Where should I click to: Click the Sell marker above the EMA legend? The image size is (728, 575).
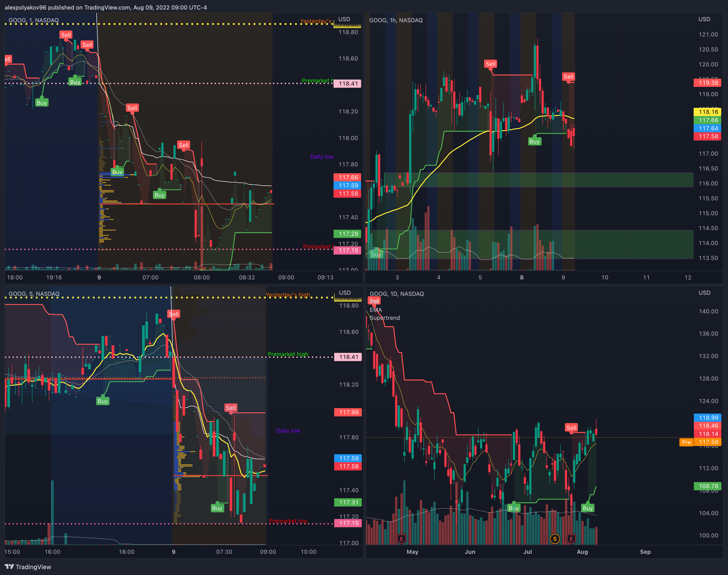tap(374, 301)
